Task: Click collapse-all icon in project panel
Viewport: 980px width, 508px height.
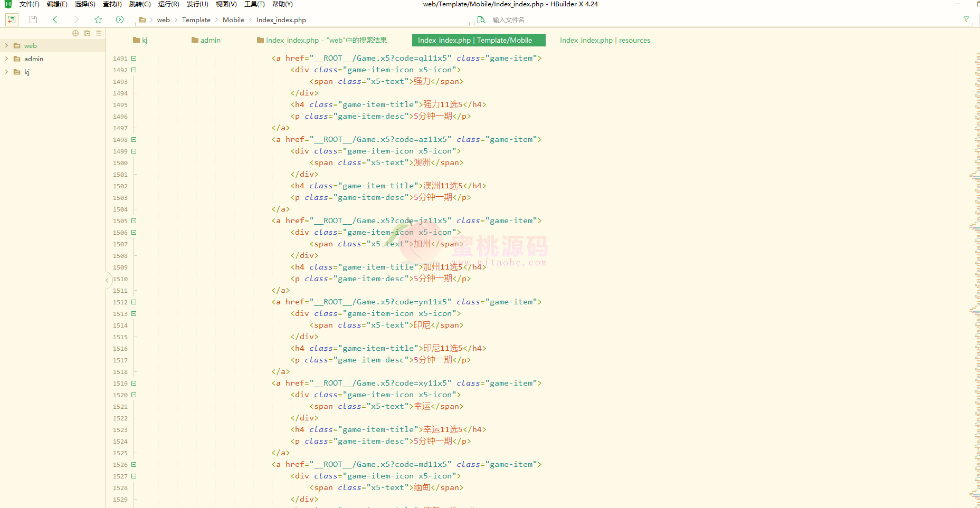Action: (87, 33)
